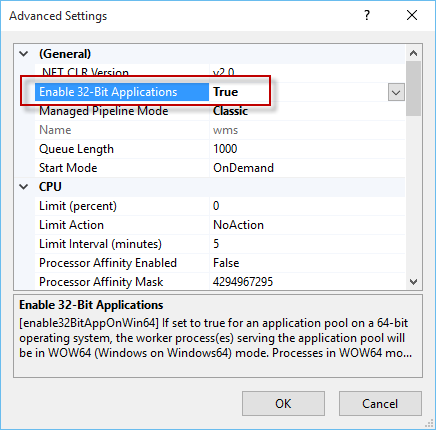Image resolution: width=436 pixels, height=430 pixels.
Task: Click the True value for 32-Bit Applications
Action: pos(226,92)
